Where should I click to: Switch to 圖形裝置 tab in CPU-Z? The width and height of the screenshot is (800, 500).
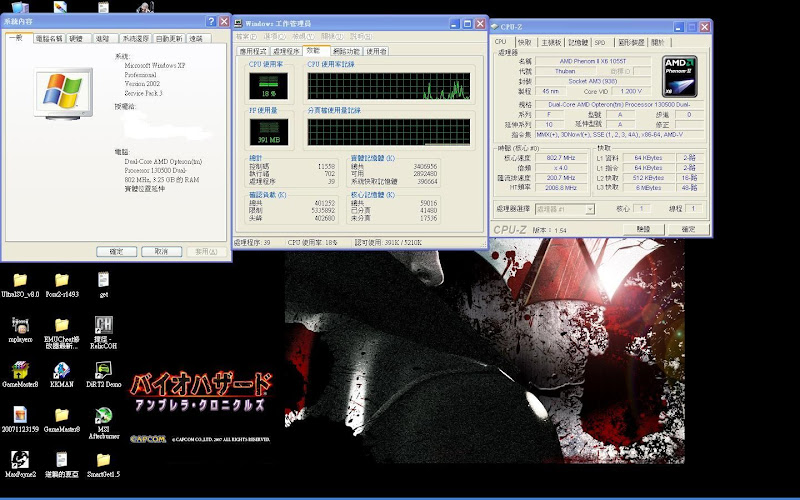631,42
